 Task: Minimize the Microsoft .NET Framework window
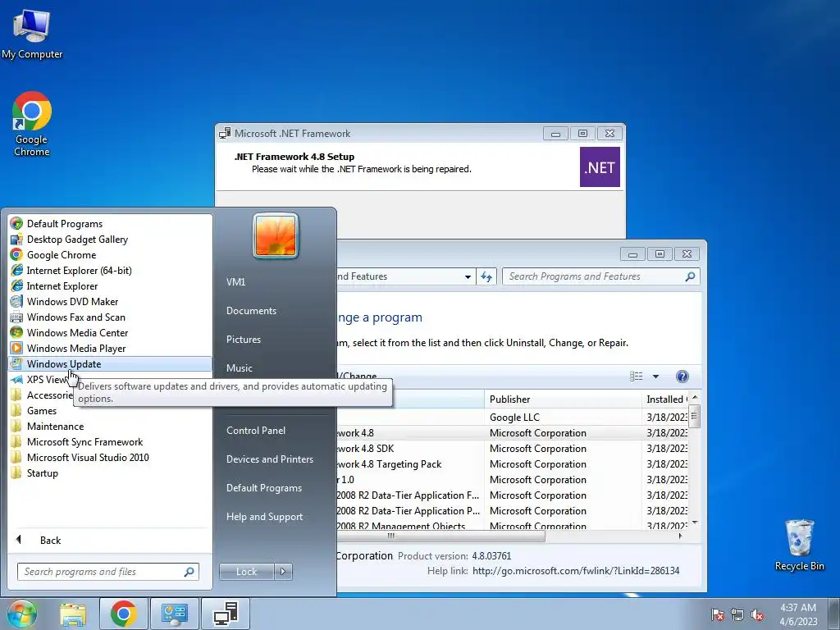[555, 134]
